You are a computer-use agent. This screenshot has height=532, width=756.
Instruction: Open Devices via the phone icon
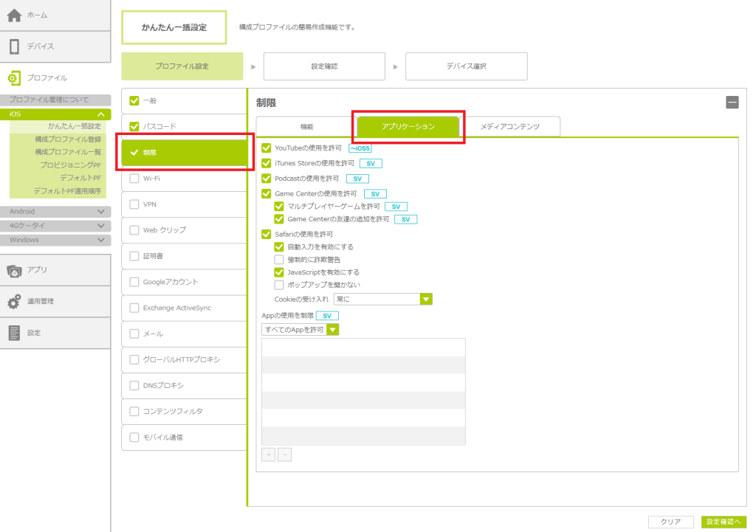[14, 46]
